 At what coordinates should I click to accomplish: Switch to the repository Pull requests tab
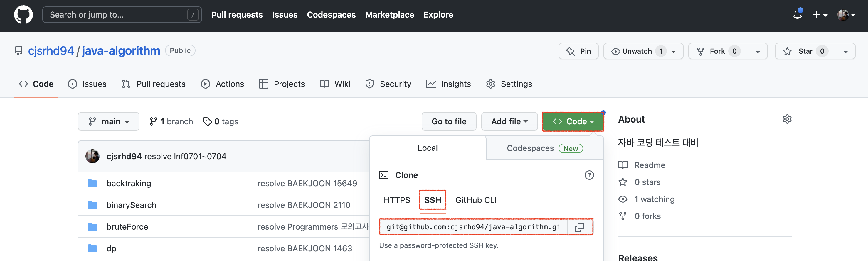point(153,84)
